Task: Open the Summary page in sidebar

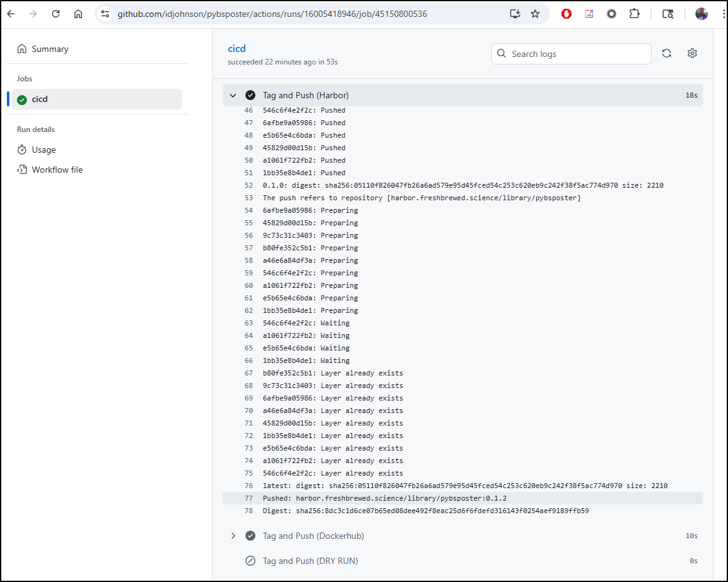Action: (50, 49)
